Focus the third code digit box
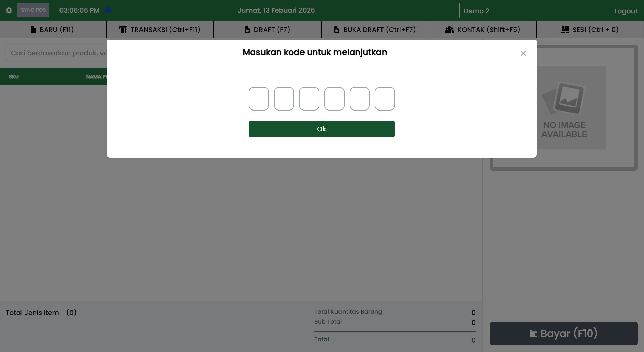 (309, 99)
